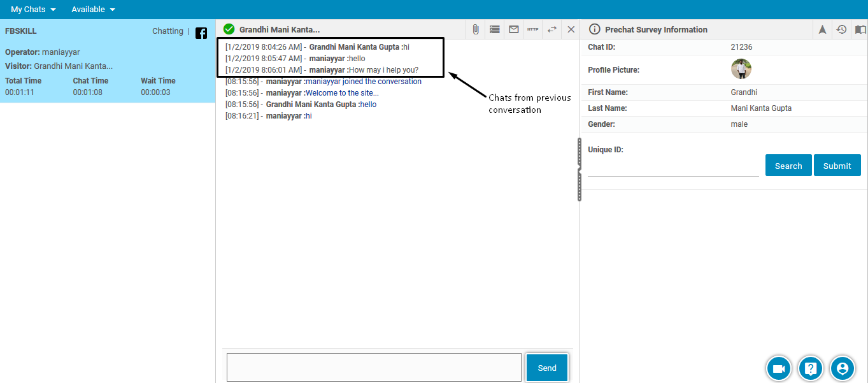Click the Search button for Unique ID
The width and height of the screenshot is (868, 383).
[x=788, y=166]
